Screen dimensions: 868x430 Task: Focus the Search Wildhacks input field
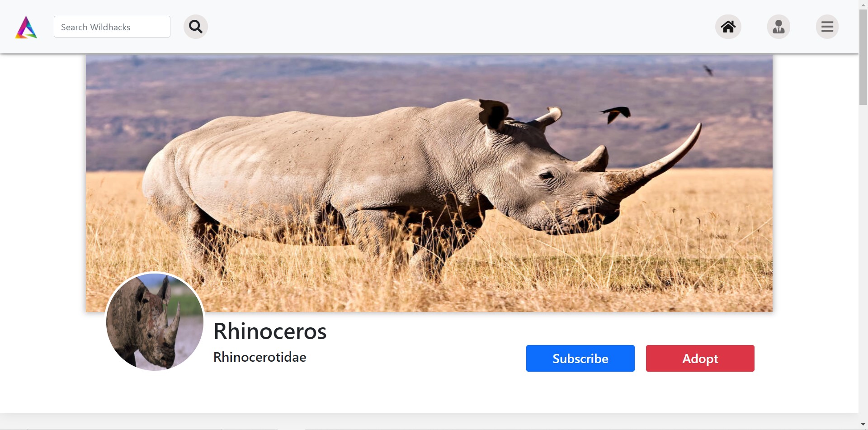point(112,27)
